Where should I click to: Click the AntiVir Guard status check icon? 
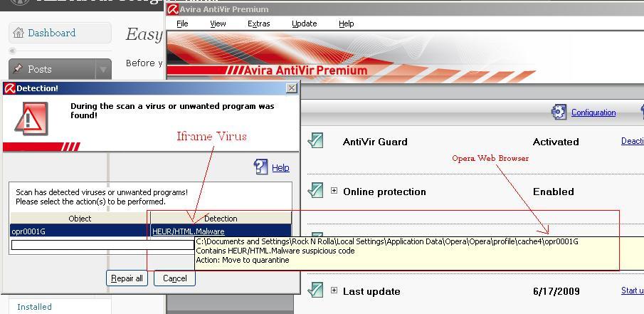point(315,141)
